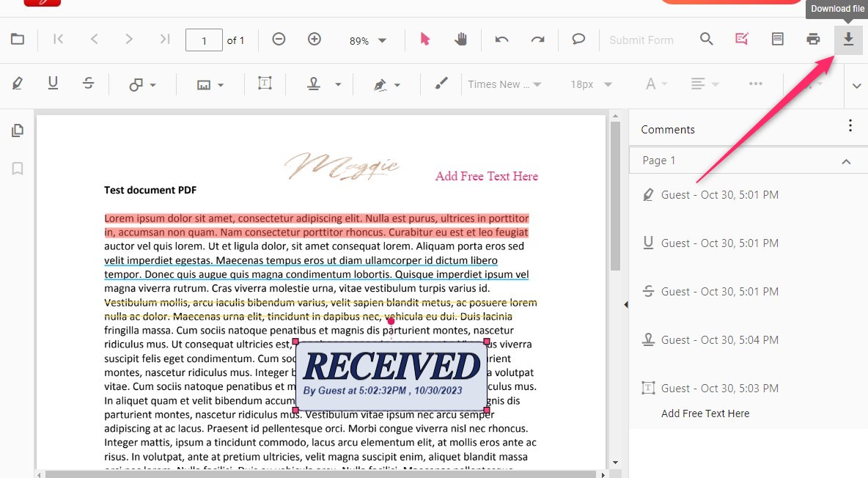Enable the Select arrow tool
Screen dimensions: 868x478
(x=424, y=40)
